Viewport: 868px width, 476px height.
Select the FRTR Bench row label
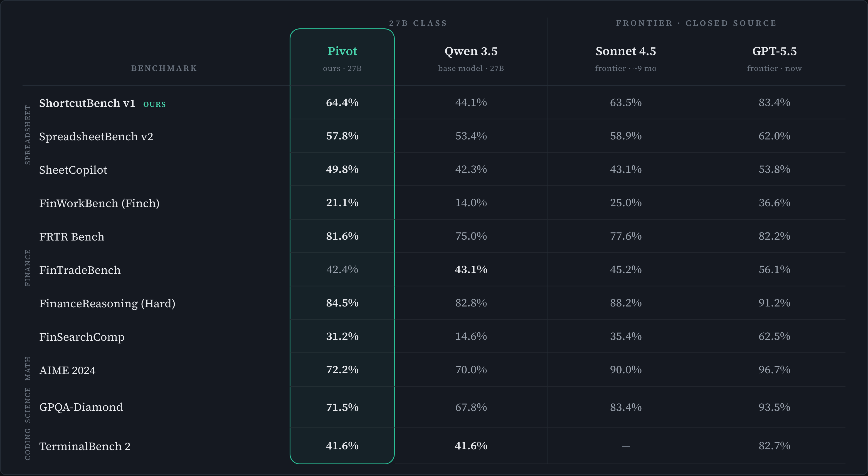point(72,237)
